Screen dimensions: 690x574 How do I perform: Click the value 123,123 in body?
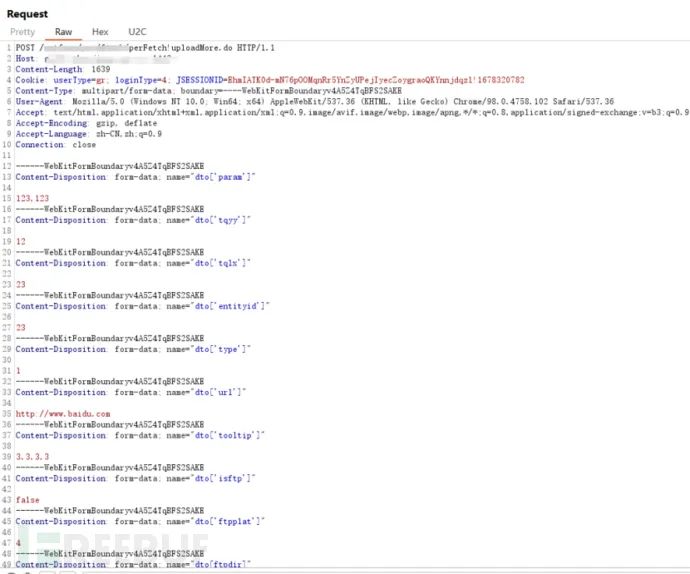[32, 197]
